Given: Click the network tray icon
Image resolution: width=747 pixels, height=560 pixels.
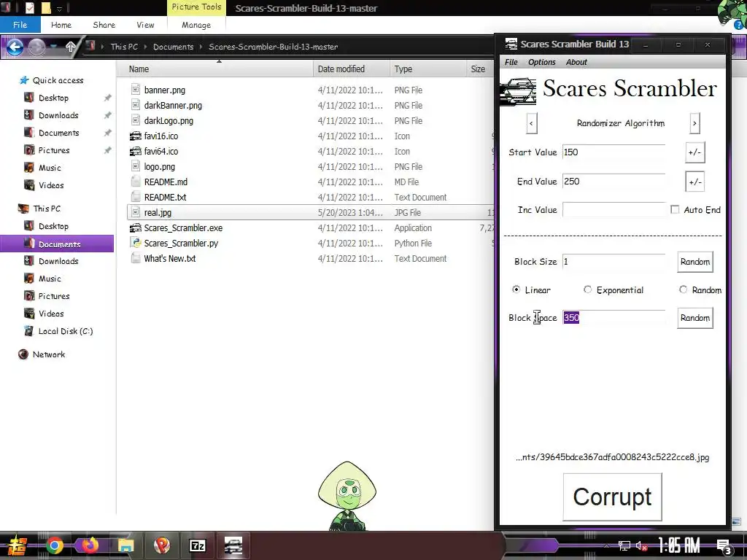Looking at the screenshot, I should (x=624, y=545).
